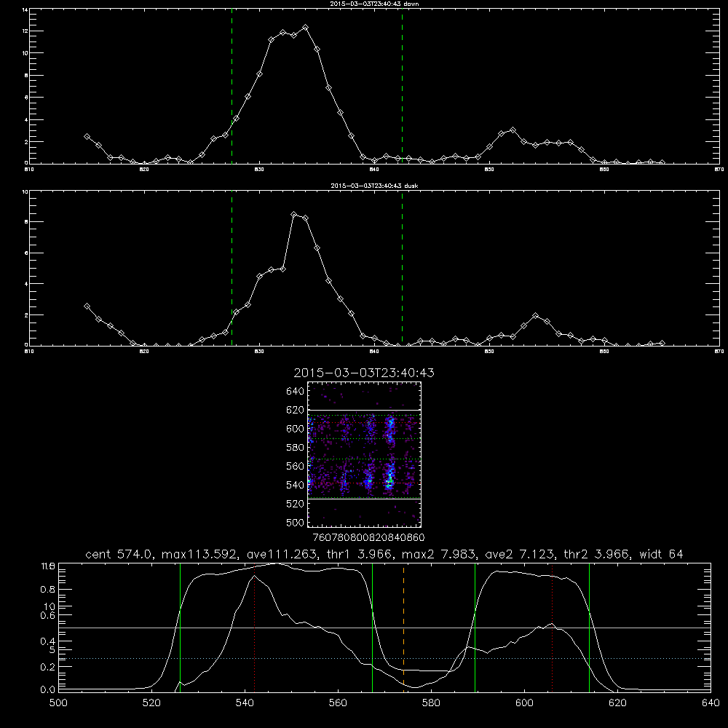Screen dimensions: 728x728
Task: Click the green dashed line near 842 in dusk plot
Action: [x=402, y=269]
